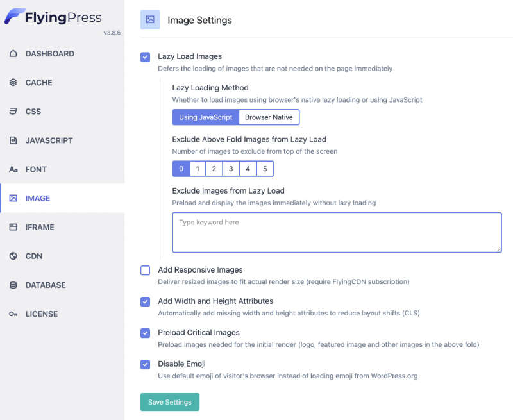Toggle the Disable Emoji checkbox
The width and height of the screenshot is (513, 420).
click(x=146, y=364)
